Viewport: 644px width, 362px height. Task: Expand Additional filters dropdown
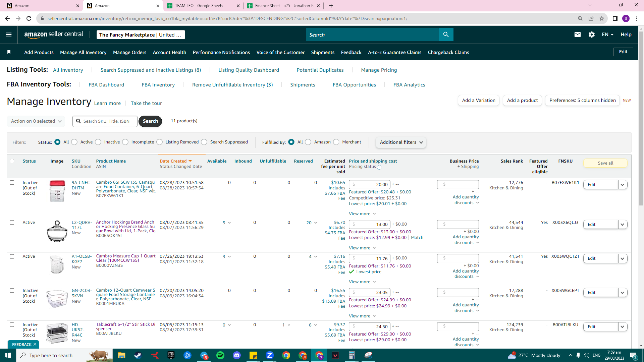click(x=401, y=142)
